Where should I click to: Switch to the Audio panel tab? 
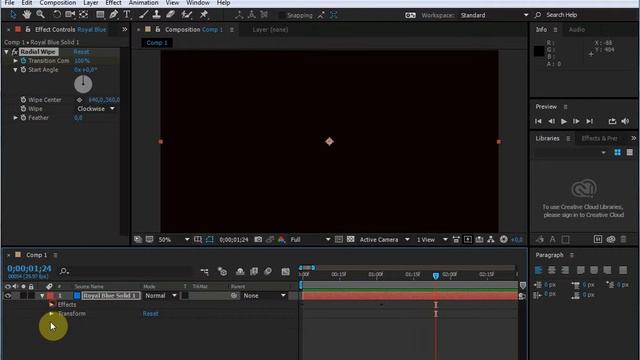(x=577, y=29)
